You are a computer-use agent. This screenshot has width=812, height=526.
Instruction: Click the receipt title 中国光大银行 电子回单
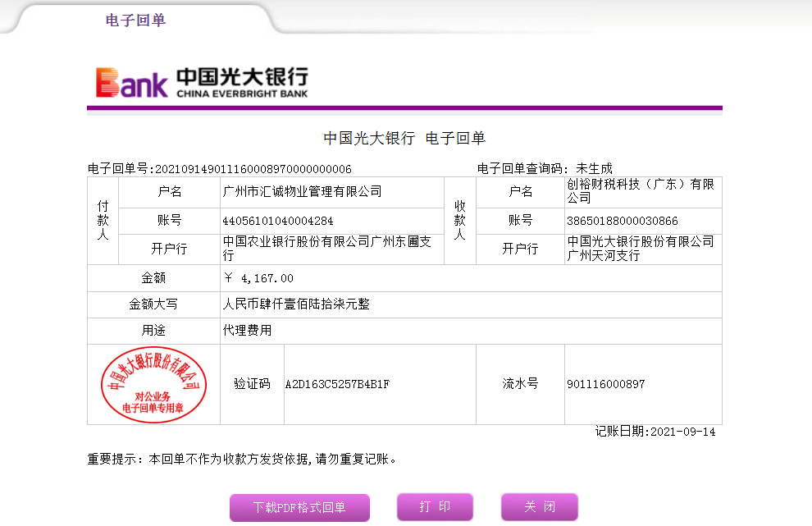(404, 139)
